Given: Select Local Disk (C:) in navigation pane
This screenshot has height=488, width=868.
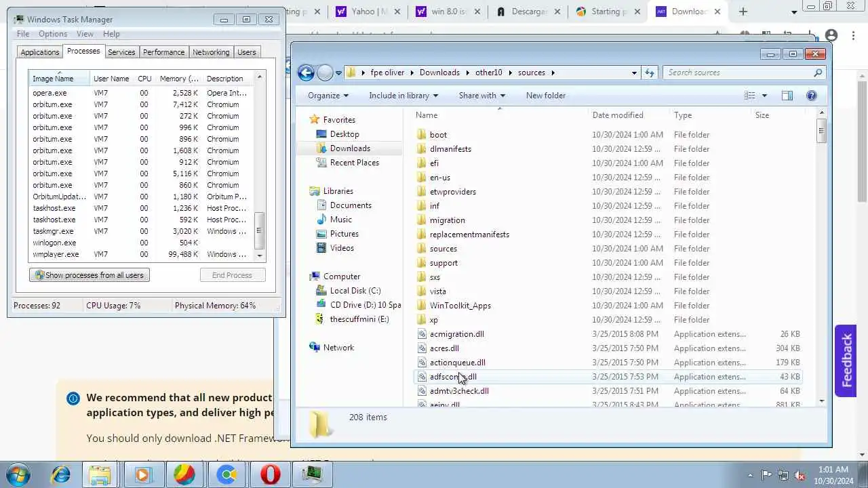Looking at the screenshot, I should 355,291.
